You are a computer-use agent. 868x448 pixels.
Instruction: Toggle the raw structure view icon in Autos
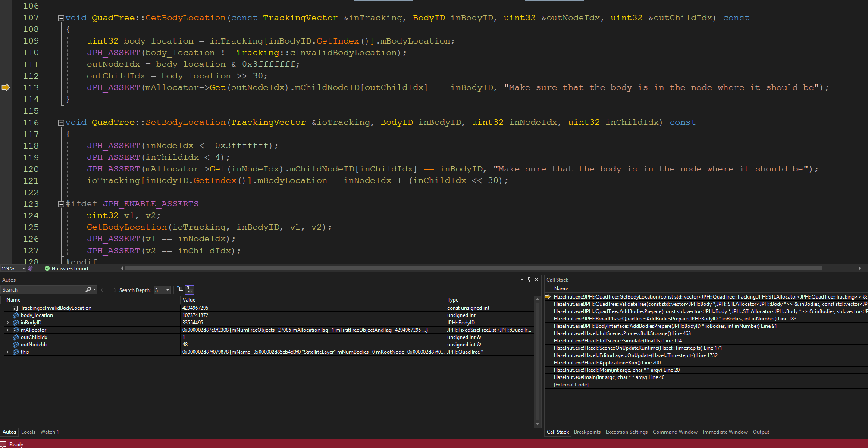coord(189,290)
